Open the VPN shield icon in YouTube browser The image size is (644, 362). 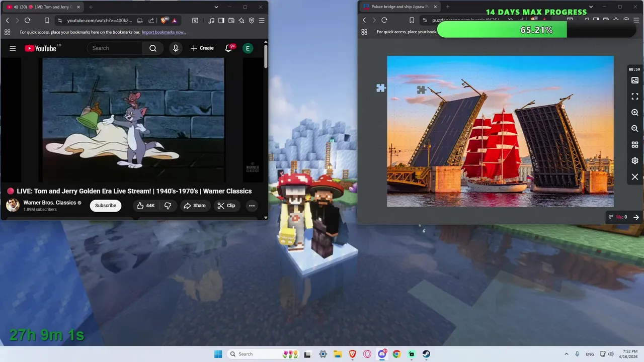click(x=252, y=21)
